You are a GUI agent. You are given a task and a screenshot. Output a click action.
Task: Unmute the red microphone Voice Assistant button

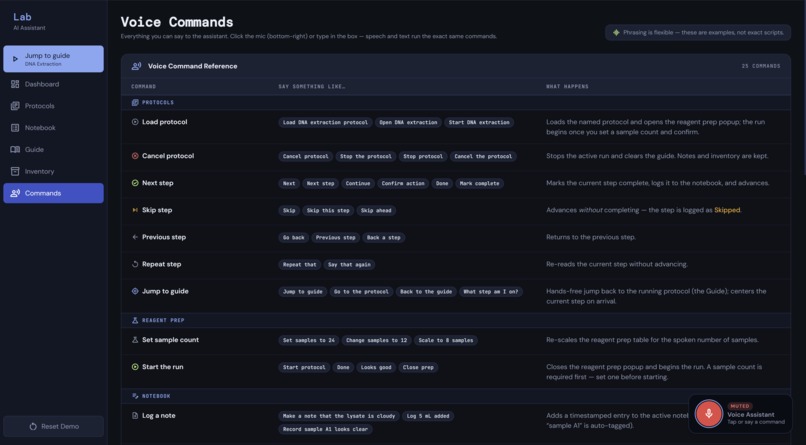[x=708, y=413]
